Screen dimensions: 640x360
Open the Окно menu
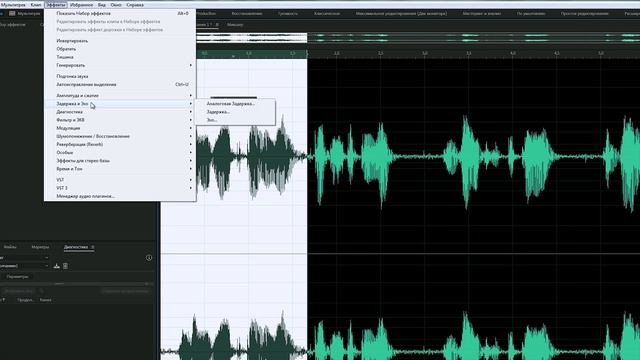(x=116, y=5)
